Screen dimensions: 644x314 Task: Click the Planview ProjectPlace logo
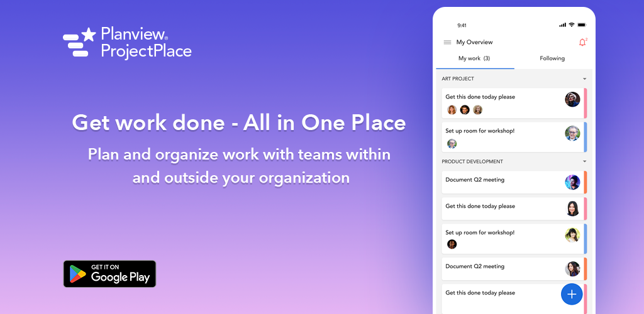point(127,42)
